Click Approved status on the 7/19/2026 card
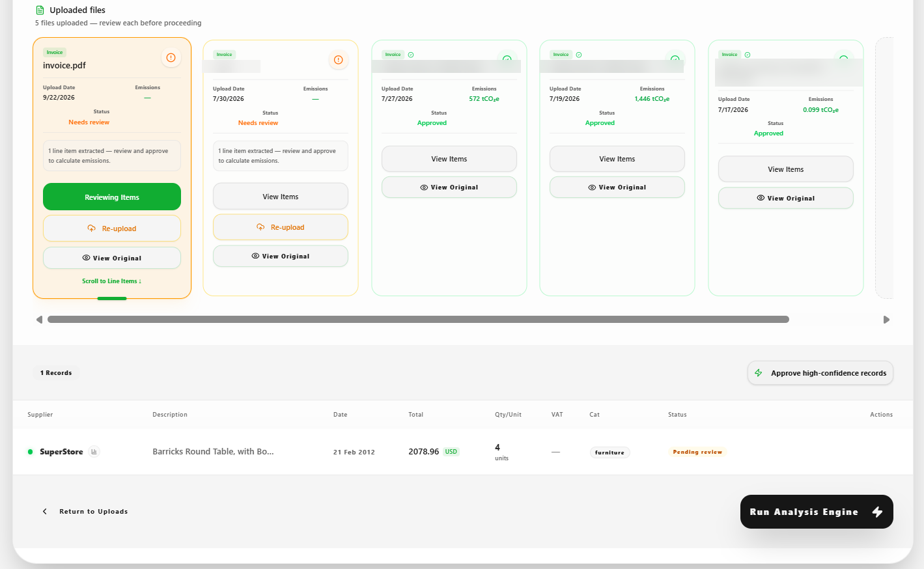 tap(600, 123)
